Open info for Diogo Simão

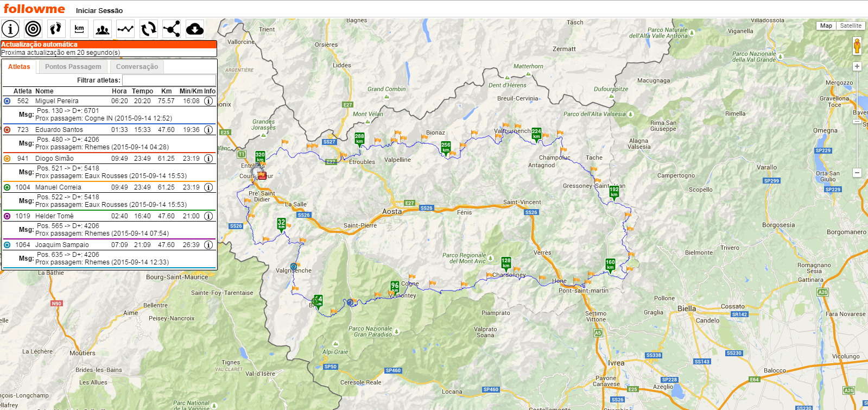(x=208, y=159)
